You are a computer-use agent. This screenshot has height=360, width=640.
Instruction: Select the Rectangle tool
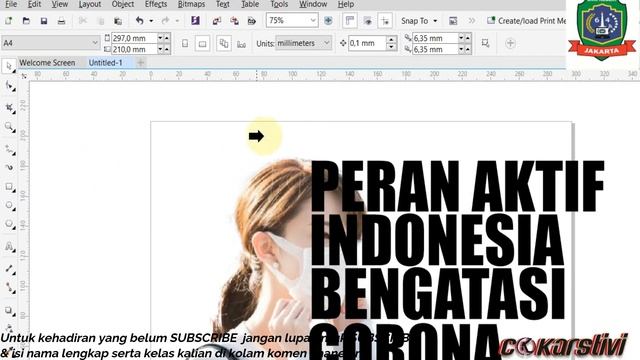[9, 187]
